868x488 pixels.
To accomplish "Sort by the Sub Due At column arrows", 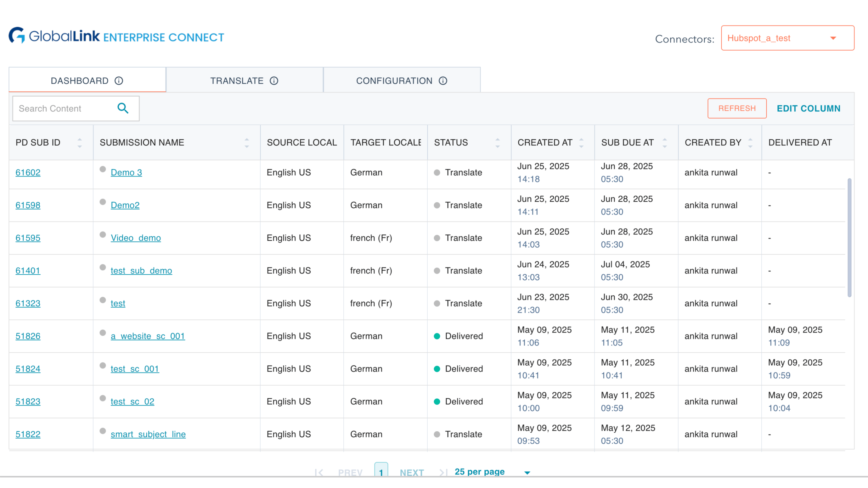I will tap(664, 143).
